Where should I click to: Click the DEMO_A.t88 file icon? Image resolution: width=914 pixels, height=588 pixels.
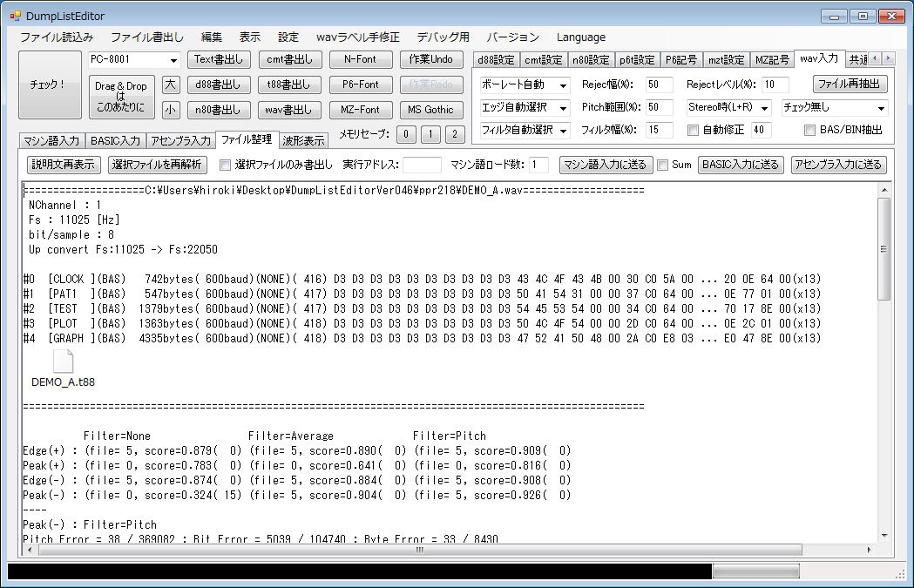(63, 362)
